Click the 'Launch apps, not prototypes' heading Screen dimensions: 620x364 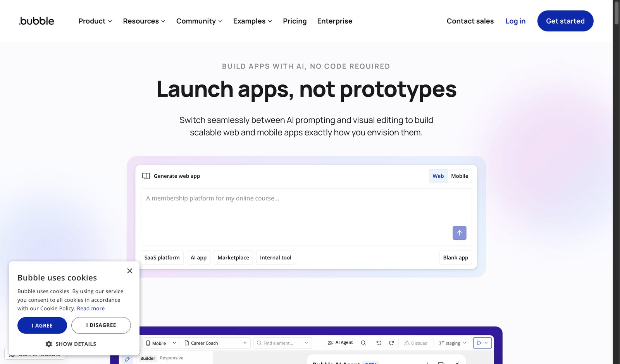(306, 89)
